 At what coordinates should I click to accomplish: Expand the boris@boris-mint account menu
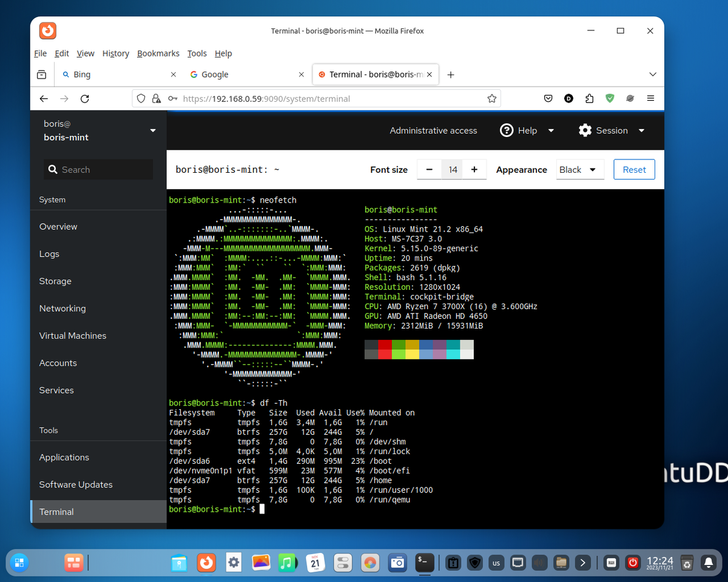pos(152,130)
